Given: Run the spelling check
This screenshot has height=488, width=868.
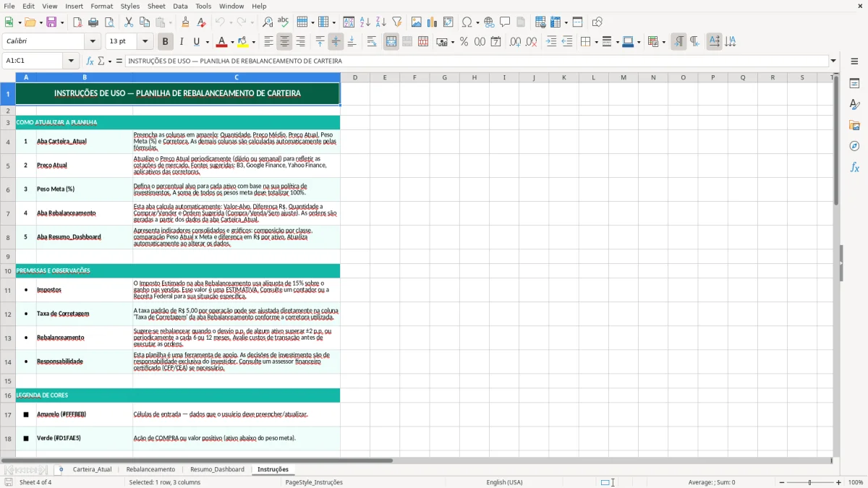Looking at the screenshot, I should 283,22.
